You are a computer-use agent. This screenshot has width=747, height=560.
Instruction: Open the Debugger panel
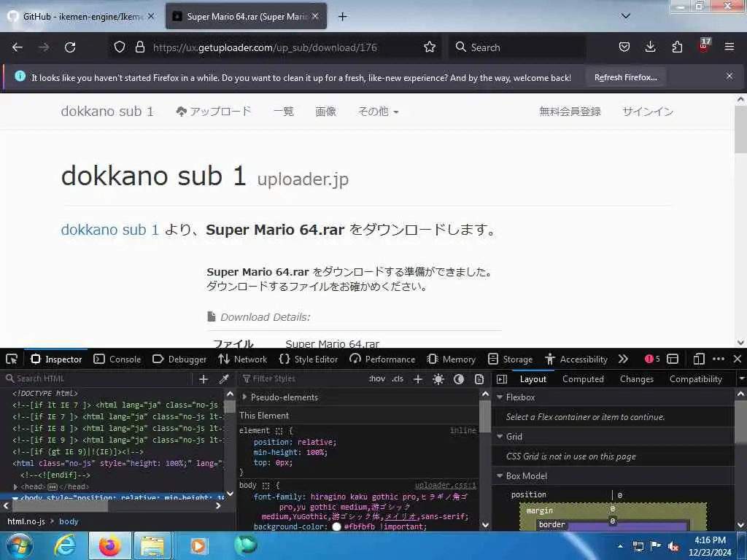[179, 359]
